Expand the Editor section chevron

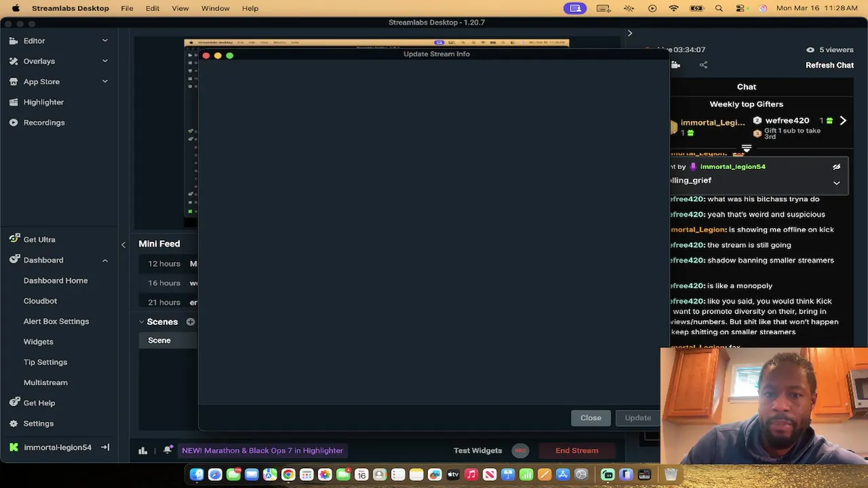[x=105, y=41]
